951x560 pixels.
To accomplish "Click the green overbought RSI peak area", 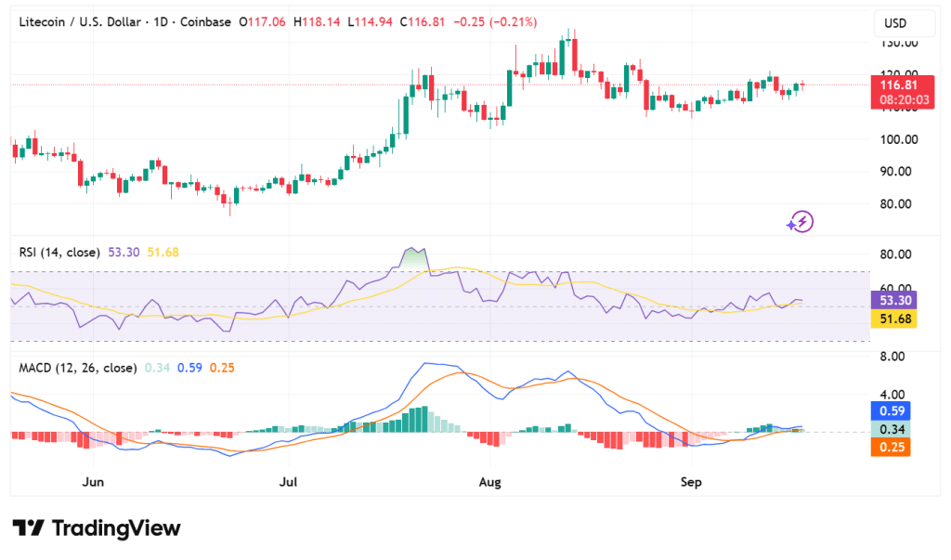I will click(414, 257).
